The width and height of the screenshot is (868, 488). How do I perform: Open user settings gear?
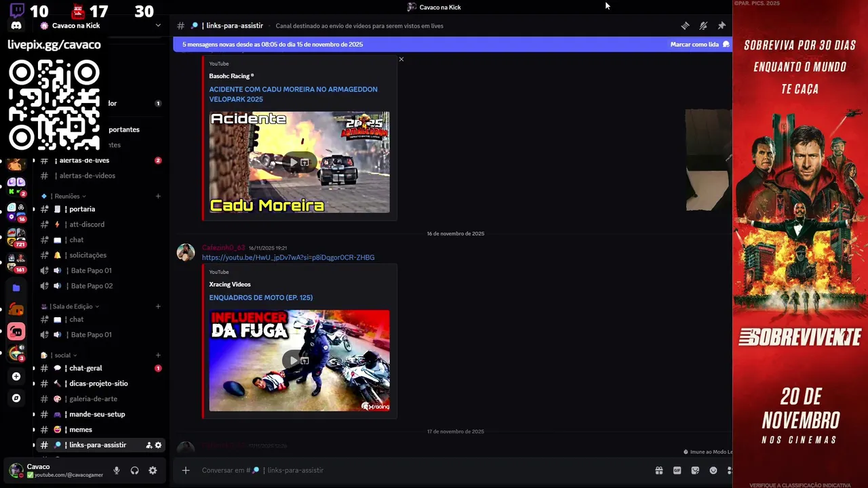153,470
